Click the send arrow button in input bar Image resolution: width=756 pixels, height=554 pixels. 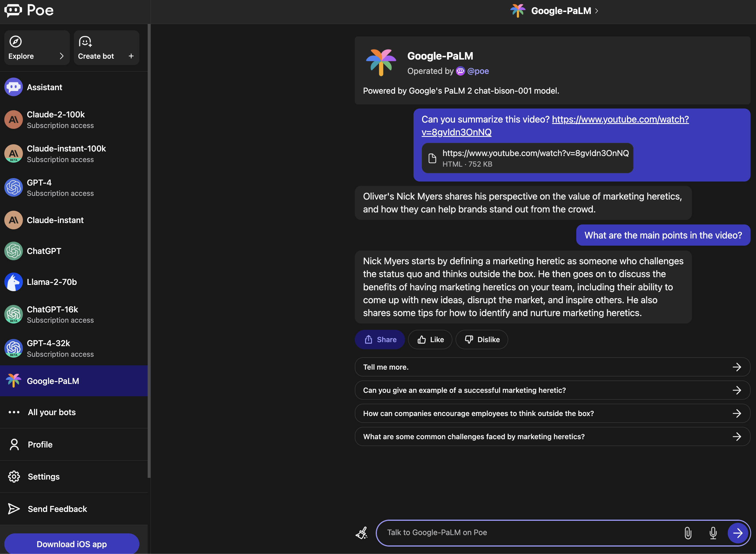point(738,532)
